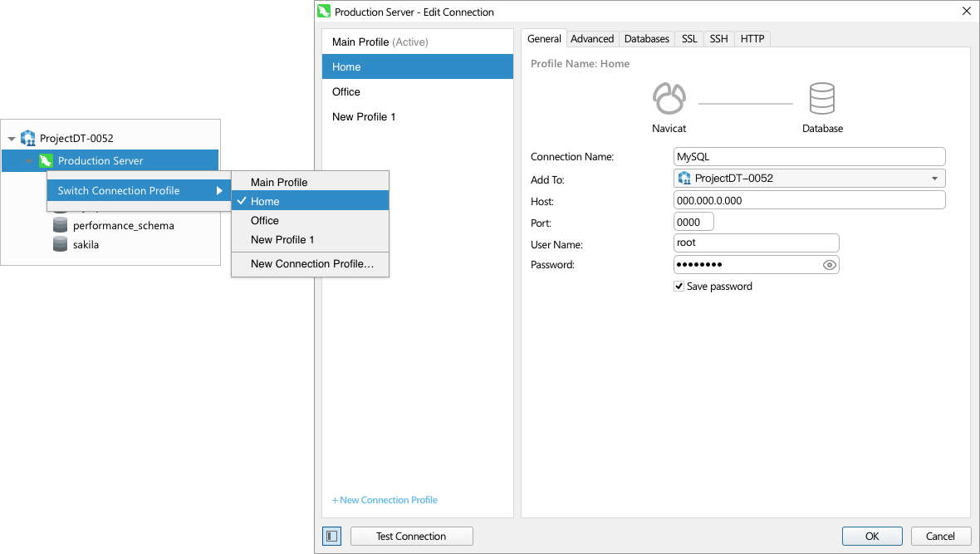Screen dimensions: 980x554
Task: Click the Connection Name input field
Action: click(810, 156)
